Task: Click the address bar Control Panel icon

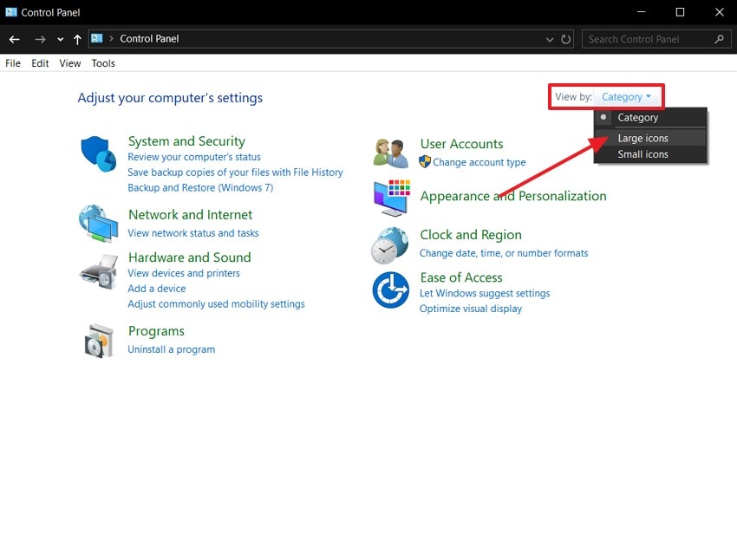Action: point(97,38)
